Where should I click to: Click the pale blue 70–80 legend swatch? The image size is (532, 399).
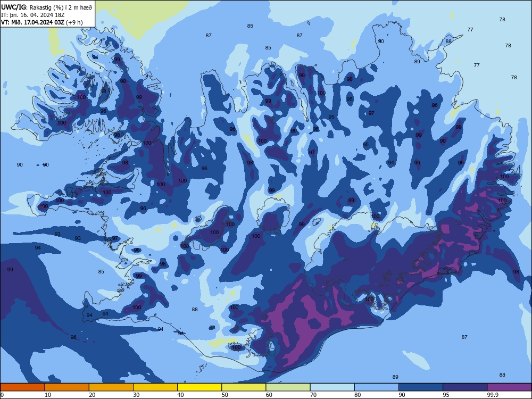point(332,387)
